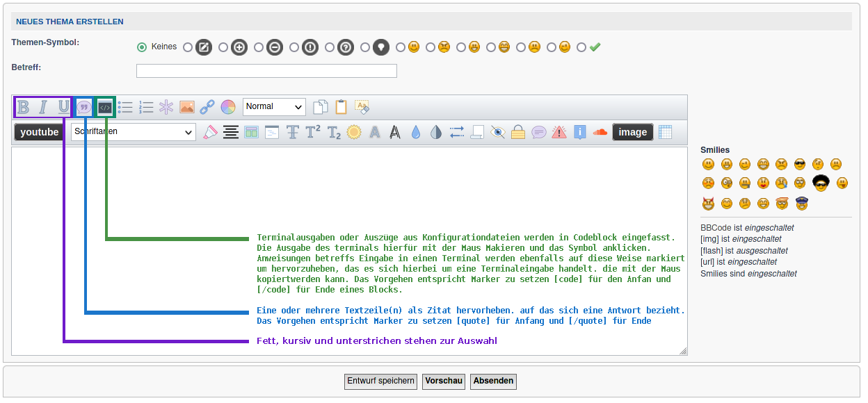Click into the Betreff input field
Image resolution: width=868 pixels, height=403 pixels.
pyautogui.click(x=266, y=71)
